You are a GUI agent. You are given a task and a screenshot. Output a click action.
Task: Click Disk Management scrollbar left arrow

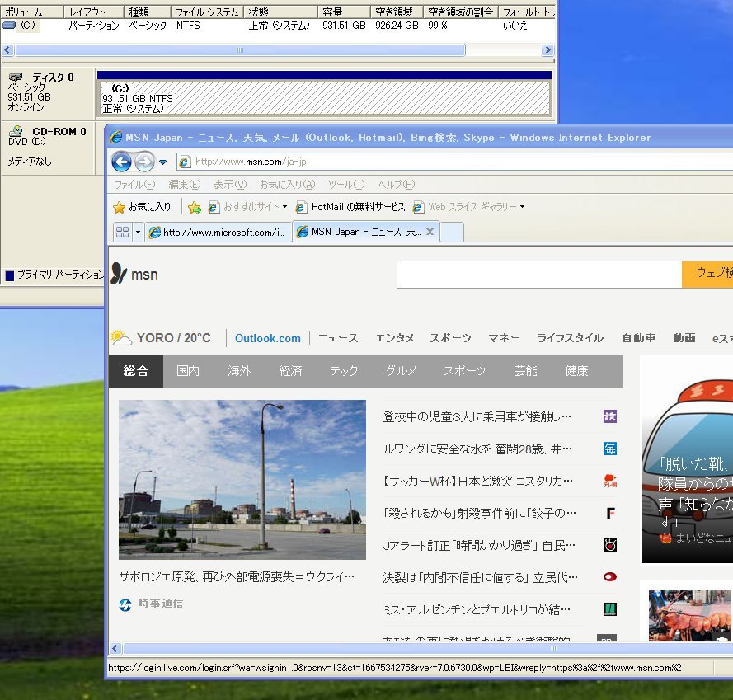(7, 50)
